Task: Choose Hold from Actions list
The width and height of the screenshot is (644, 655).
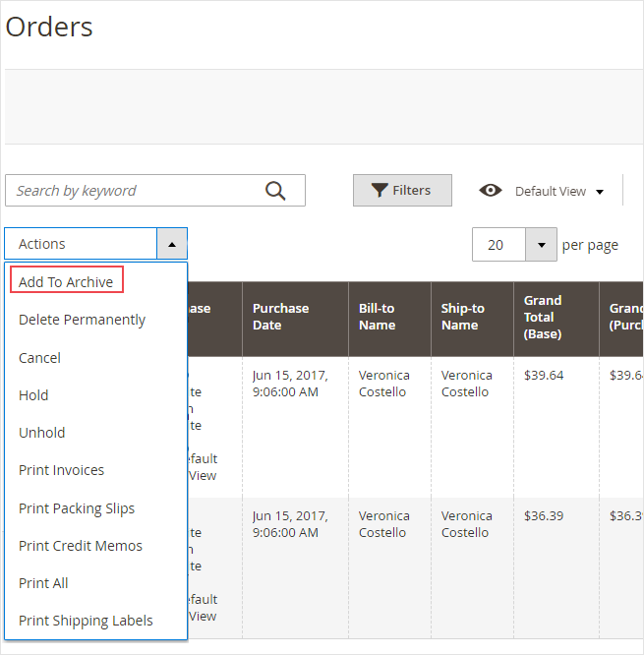Action: [33, 395]
